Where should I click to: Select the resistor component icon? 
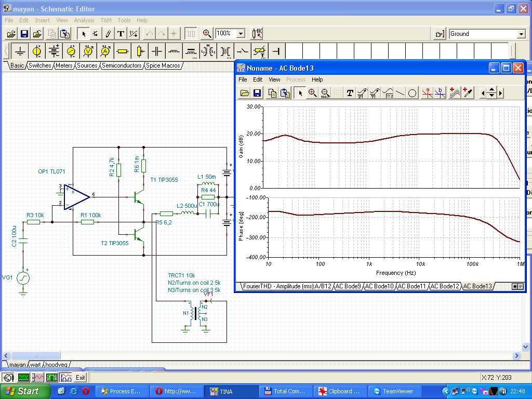(123, 51)
